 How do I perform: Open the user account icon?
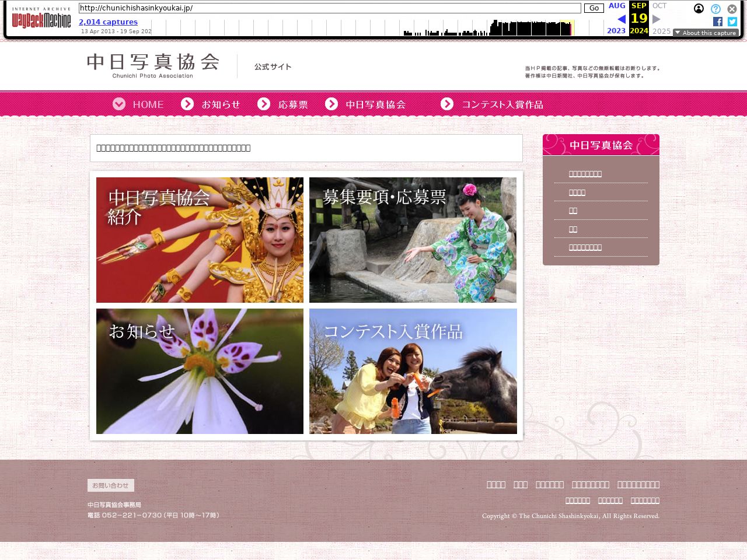coord(699,9)
